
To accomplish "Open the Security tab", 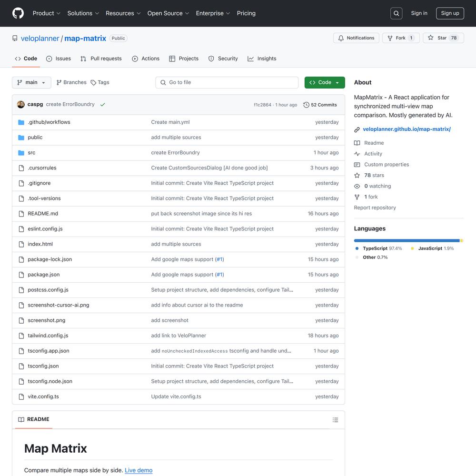I will [223, 59].
